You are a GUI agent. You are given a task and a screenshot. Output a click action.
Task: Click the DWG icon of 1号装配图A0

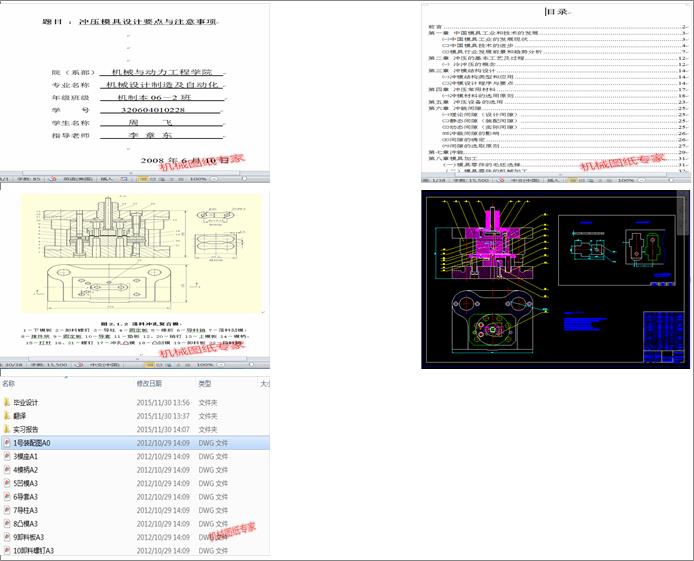[x=7, y=442]
